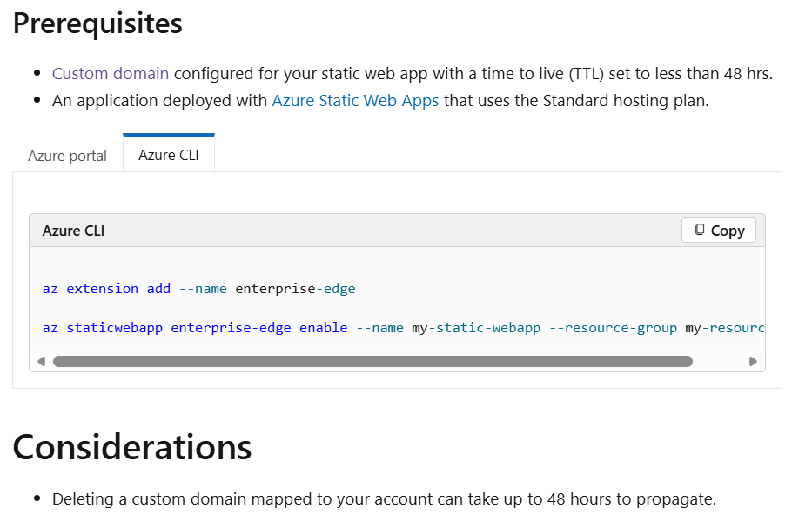
Task: Copy the Azure CLI code snippet
Action: point(719,231)
